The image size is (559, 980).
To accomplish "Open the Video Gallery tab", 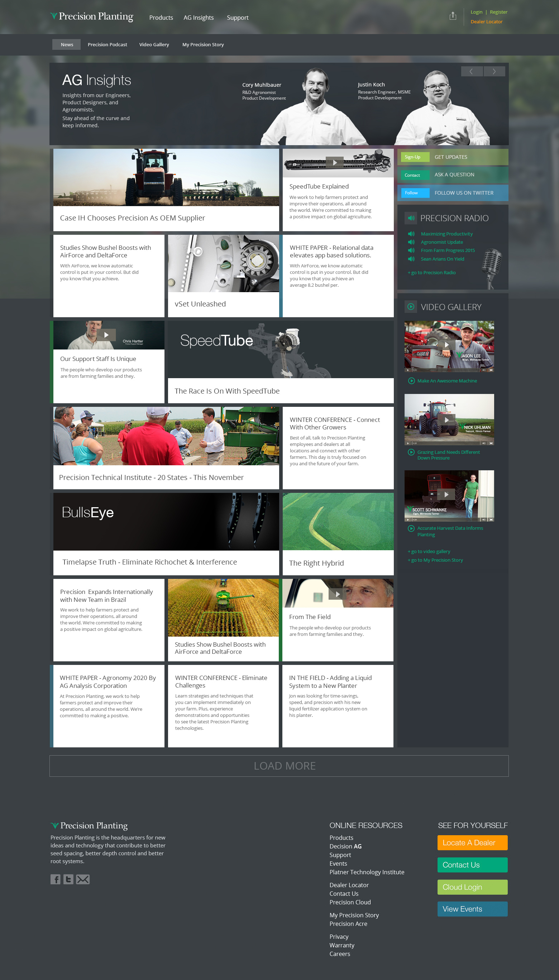I will point(154,44).
